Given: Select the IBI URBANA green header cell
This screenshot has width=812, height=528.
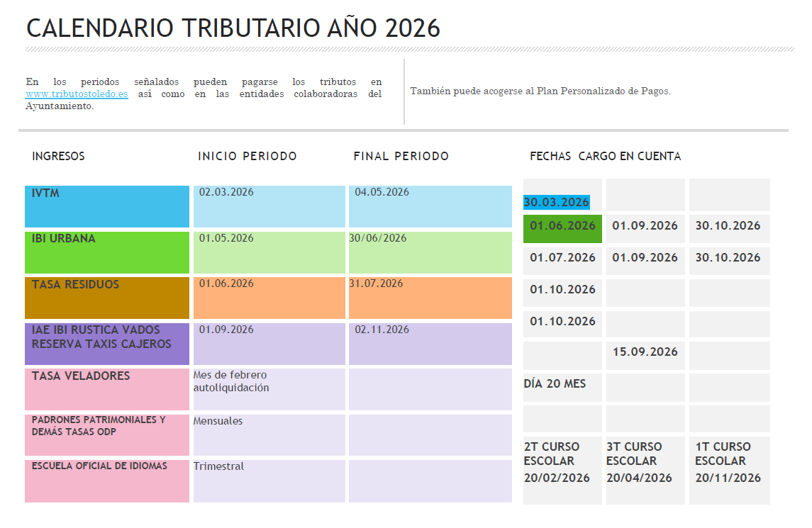Looking at the screenshot, I should pyautogui.click(x=106, y=252).
